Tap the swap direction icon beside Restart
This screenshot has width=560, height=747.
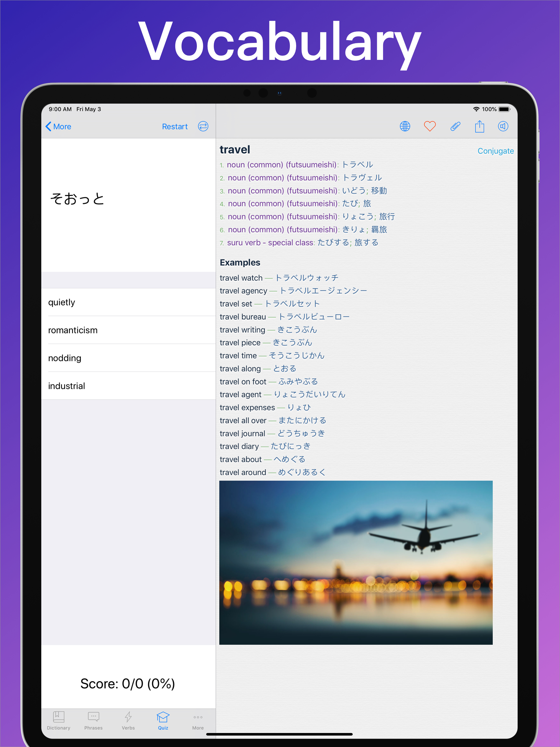[x=203, y=126]
